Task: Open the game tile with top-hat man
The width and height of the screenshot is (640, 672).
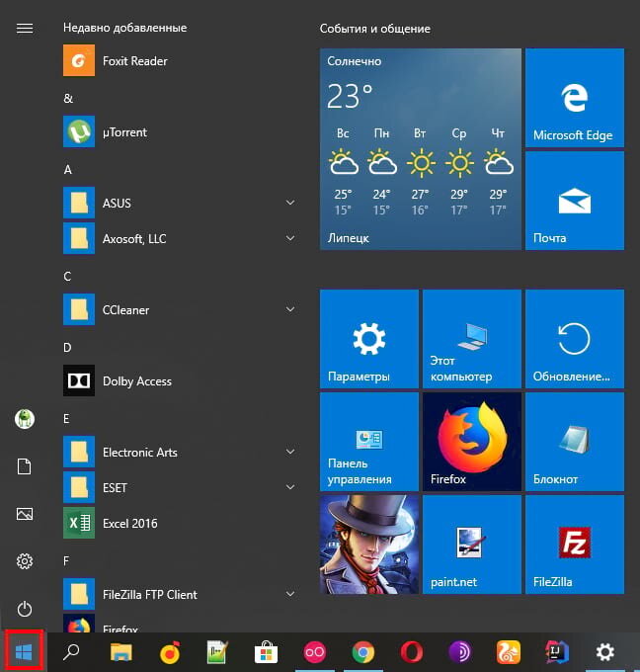Action: [368, 545]
